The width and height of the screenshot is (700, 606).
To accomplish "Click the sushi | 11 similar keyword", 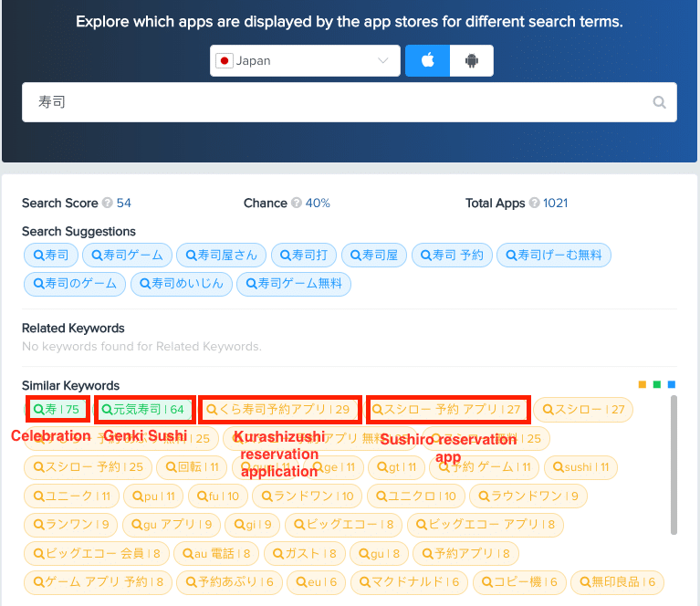I will 580,467.
